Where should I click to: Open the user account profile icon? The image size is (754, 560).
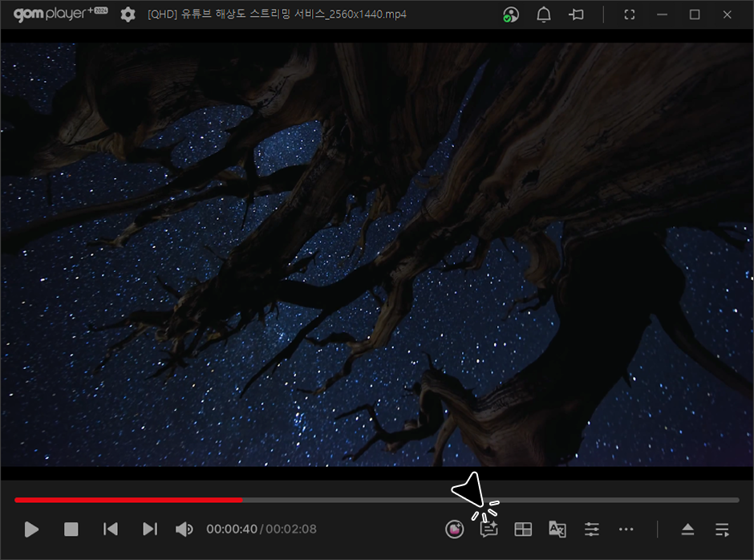[510, 14]
